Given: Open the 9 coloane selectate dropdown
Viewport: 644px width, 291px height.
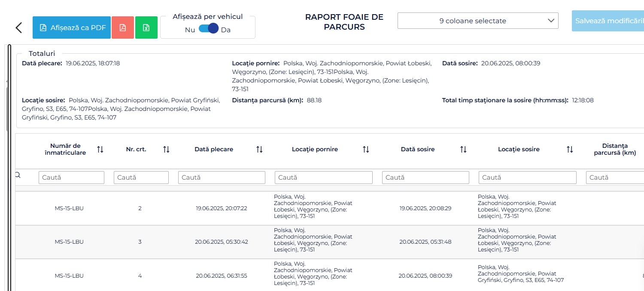Looking at the screenshot, I should point(477,21).
